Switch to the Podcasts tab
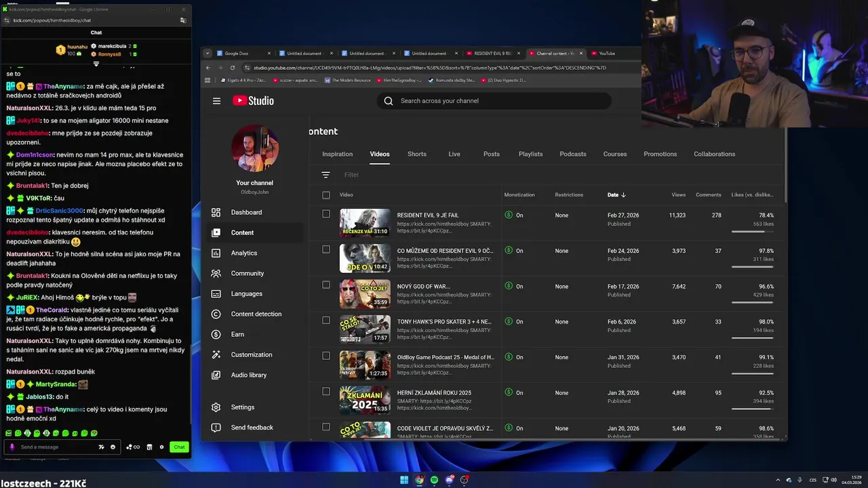 [x=573, y=154]
